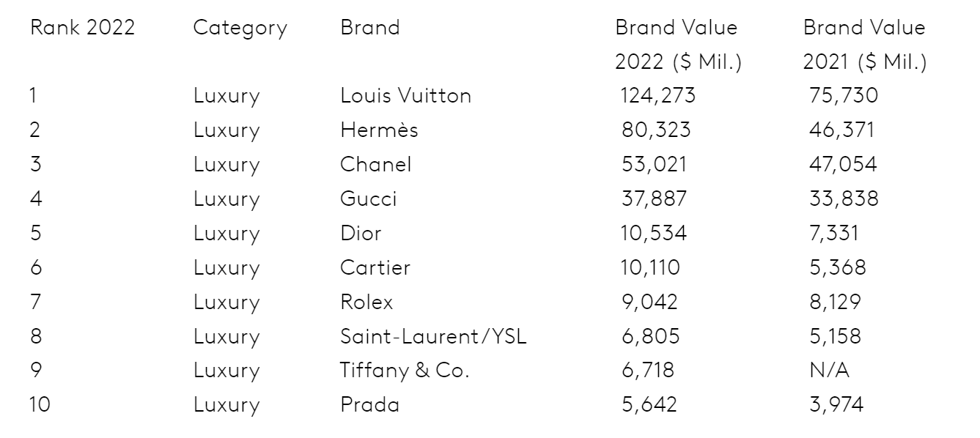Select rank number 10 cell

pyautogui.click(x=40, y=406)
